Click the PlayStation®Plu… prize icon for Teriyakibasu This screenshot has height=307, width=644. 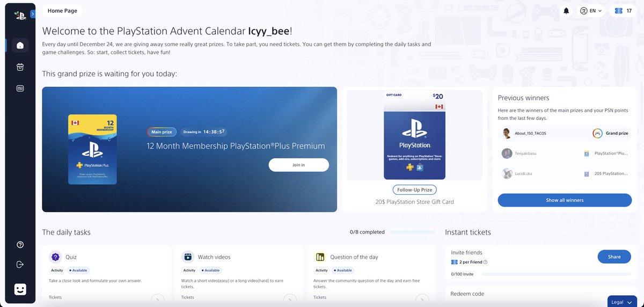587,153
